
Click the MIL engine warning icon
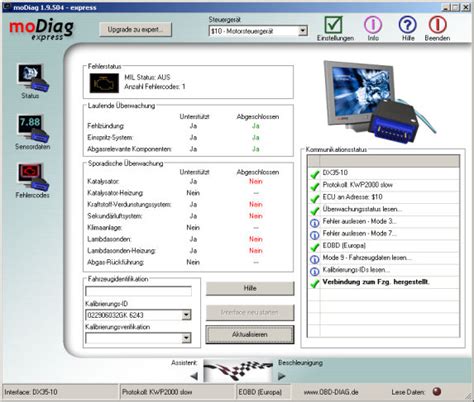[x=104, y=83]
